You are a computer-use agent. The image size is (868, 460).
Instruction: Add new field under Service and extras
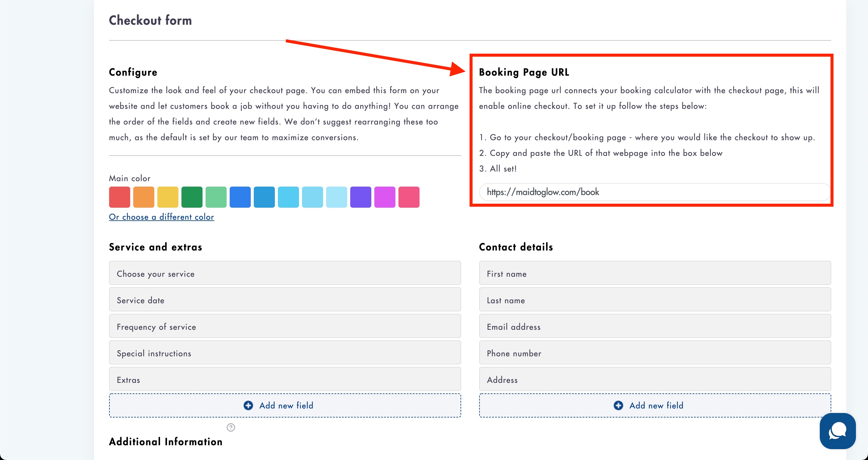pos(285,405)
